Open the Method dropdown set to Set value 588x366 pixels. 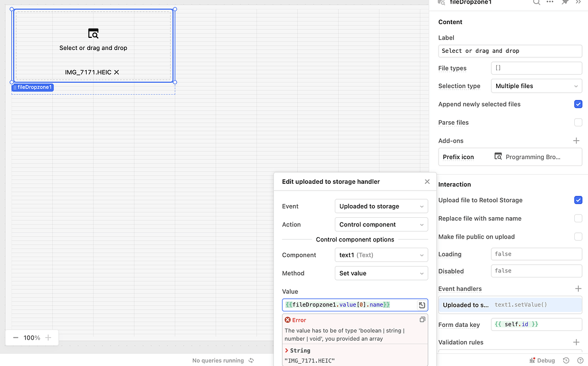(381, 273)
